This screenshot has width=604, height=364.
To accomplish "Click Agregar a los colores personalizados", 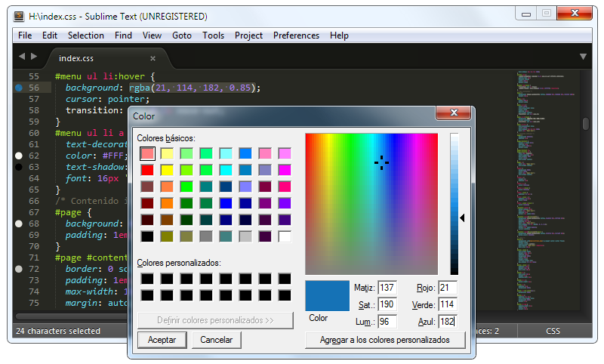I will (x=385, y=340).
